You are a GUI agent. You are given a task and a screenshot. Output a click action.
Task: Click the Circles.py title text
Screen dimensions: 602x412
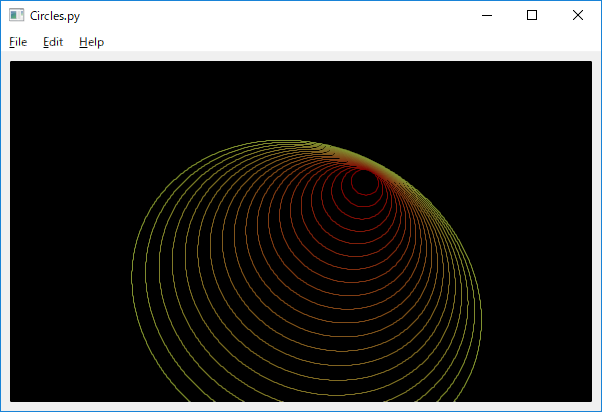click(55, 16)
